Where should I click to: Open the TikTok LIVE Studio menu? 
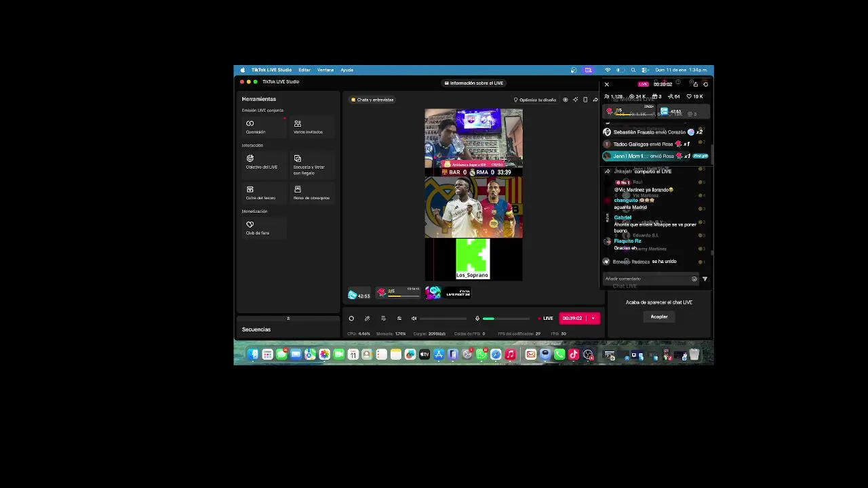tap(271, 70)
